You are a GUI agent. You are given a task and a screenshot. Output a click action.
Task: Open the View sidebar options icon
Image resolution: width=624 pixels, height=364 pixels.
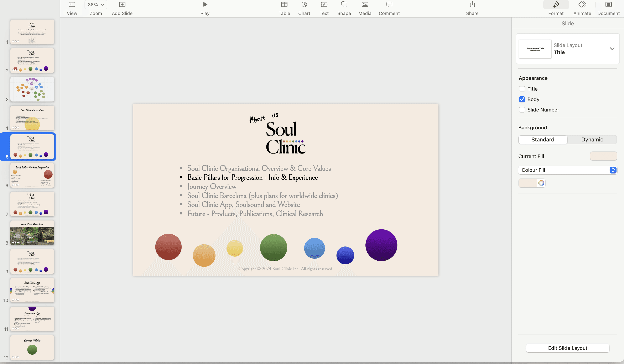tap(72, 4)
